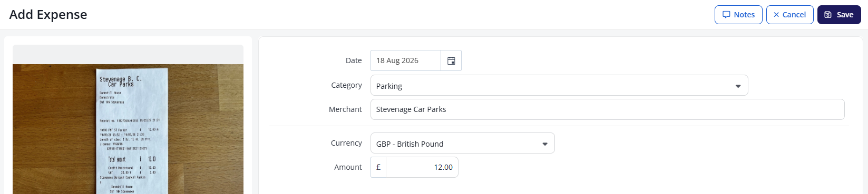Save the expense
868x194 pixels.
pos(839,15)
